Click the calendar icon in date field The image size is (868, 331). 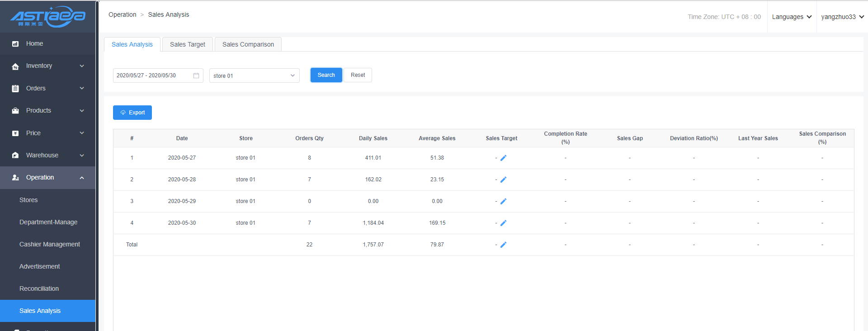[x=196, y=76]
